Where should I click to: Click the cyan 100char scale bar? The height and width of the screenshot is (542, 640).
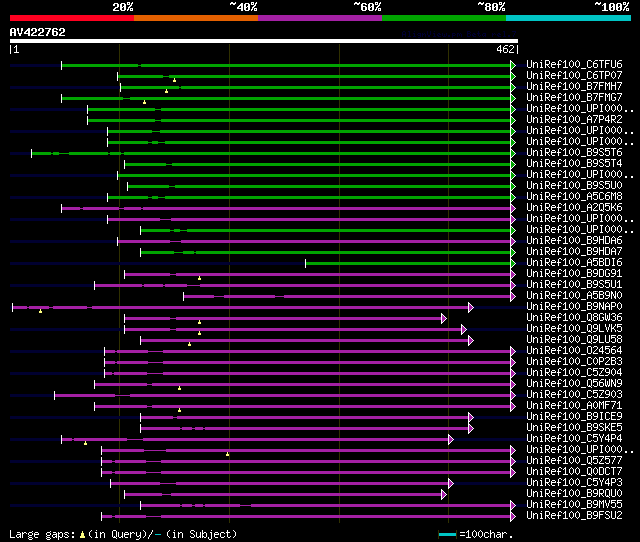click(x=447, y=534)
